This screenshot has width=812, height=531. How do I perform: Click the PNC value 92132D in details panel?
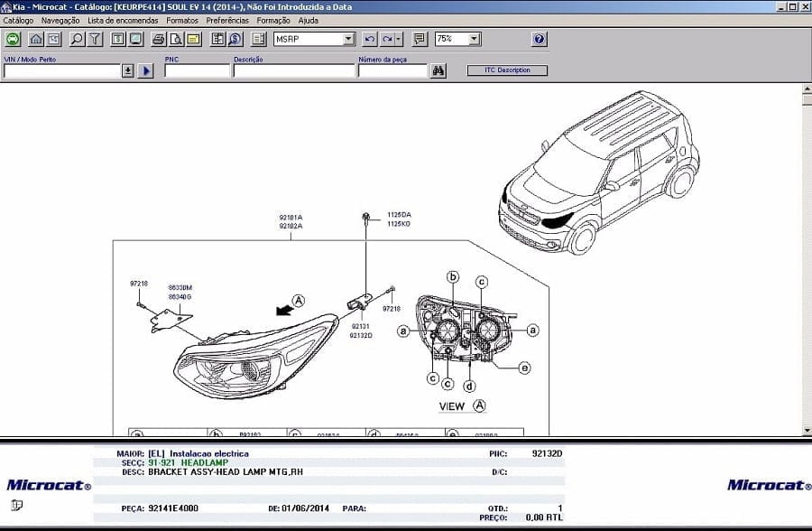tap(547, 453)
